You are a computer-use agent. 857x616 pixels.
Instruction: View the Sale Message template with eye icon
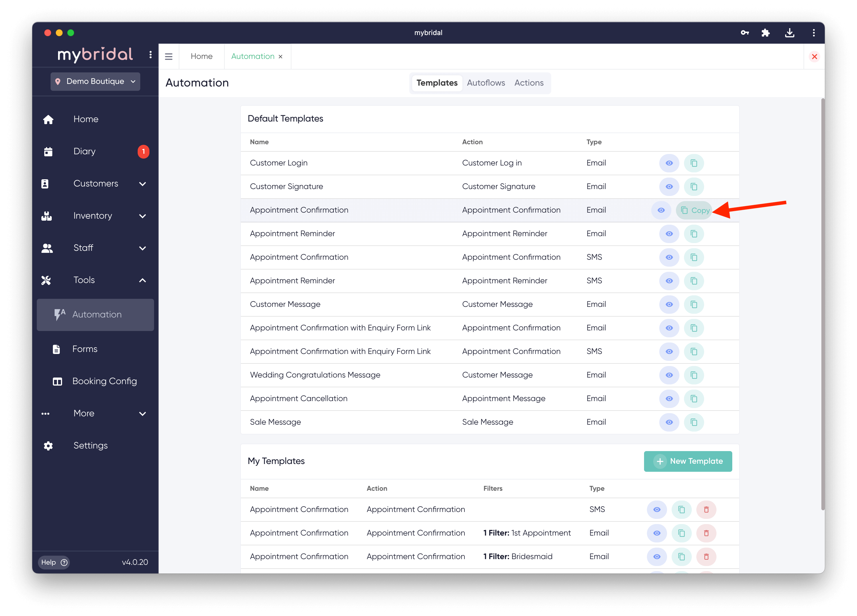click(669, 422)
